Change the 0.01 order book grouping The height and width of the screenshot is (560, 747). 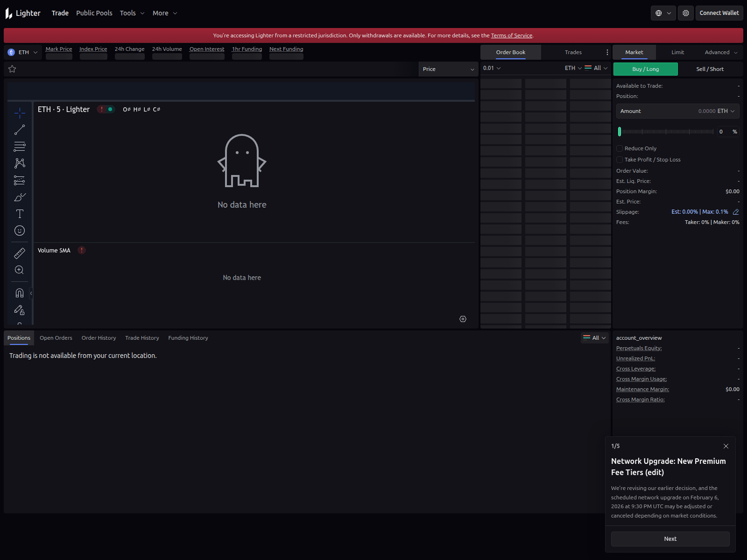click(x=492, y=68)
